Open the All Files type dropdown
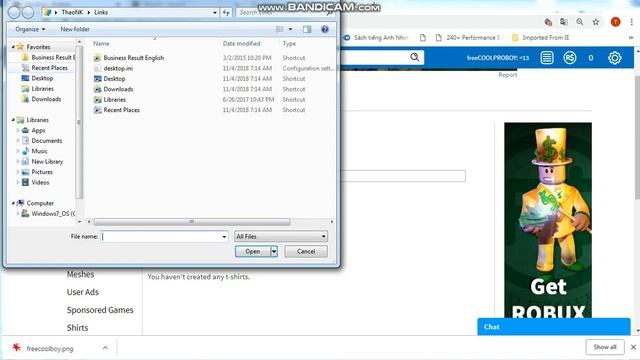Image resolution: width=640 pixels, height=360 pixels. tap(281, 236)
